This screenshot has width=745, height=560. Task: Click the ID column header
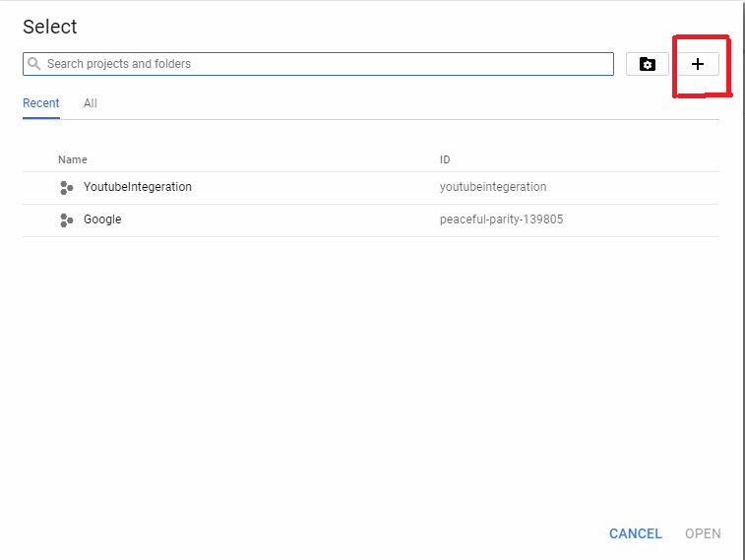[444, 159]
